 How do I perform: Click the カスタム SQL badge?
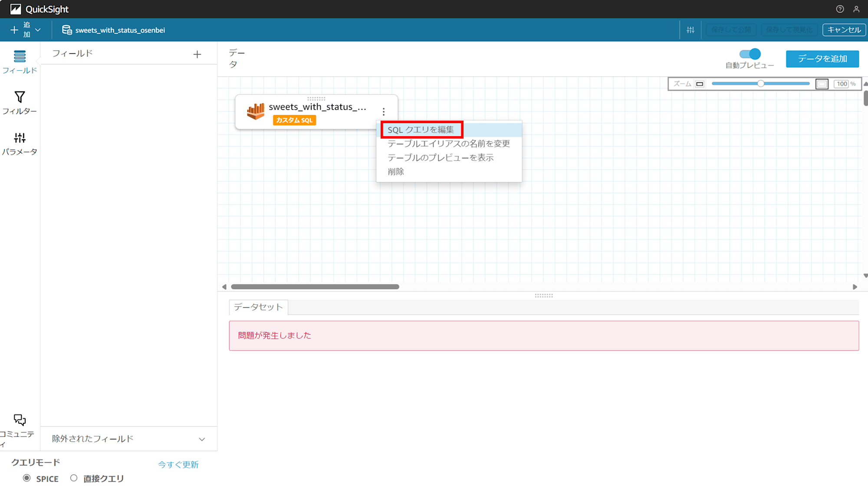294,120
